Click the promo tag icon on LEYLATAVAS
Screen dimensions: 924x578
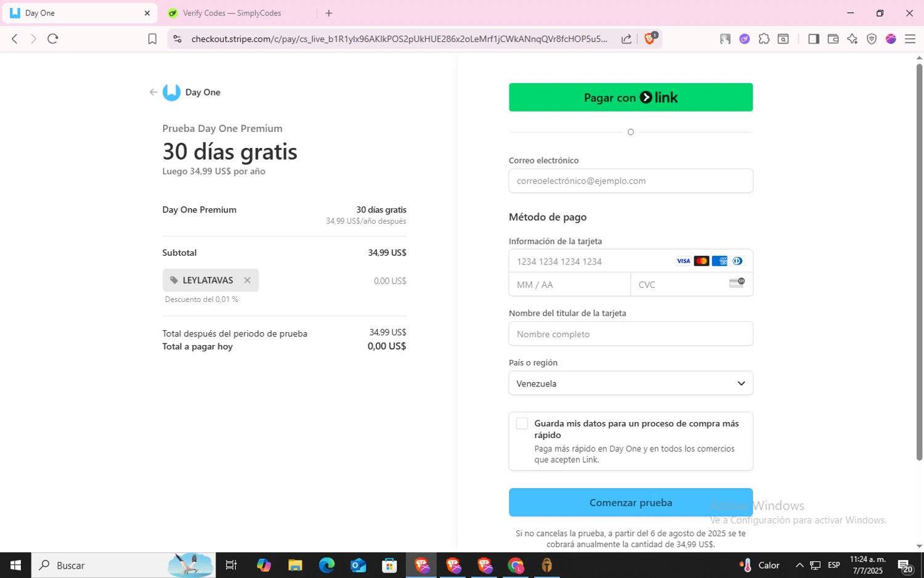[x=174, y=280]
